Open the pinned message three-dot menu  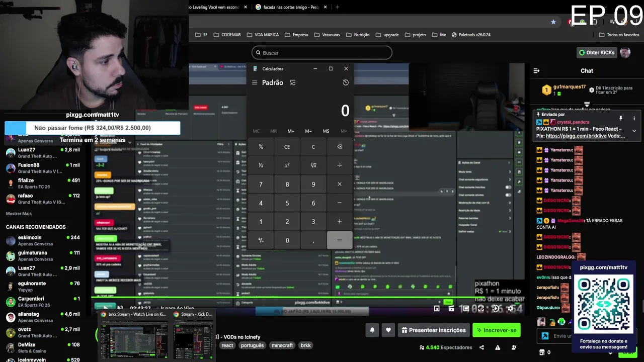(x=634, y=118)
